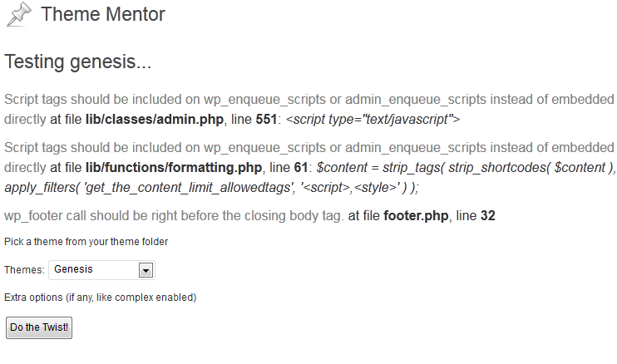
Task: Open the Themes dropdown arrow
Action: click(146, 270)
